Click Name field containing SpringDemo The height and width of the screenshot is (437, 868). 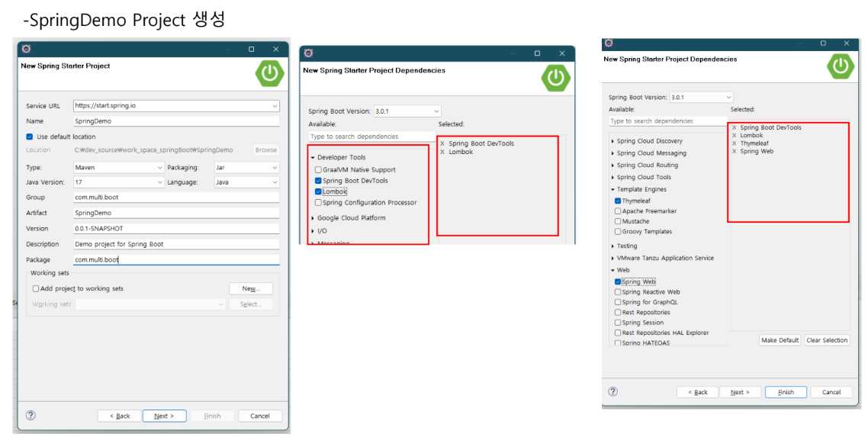point(177,121)
